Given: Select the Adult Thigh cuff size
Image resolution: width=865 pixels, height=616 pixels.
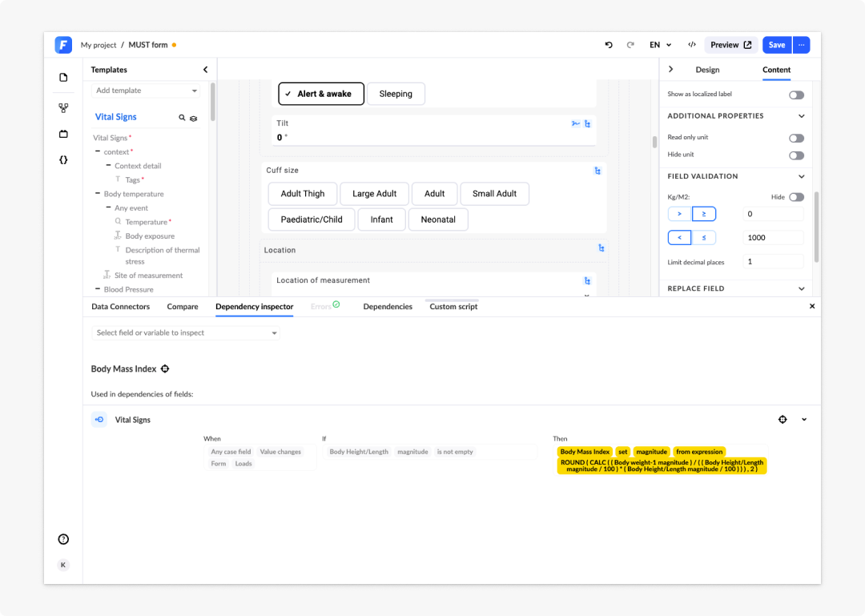Looking at the screenshot, I should (x=302, y=194).
